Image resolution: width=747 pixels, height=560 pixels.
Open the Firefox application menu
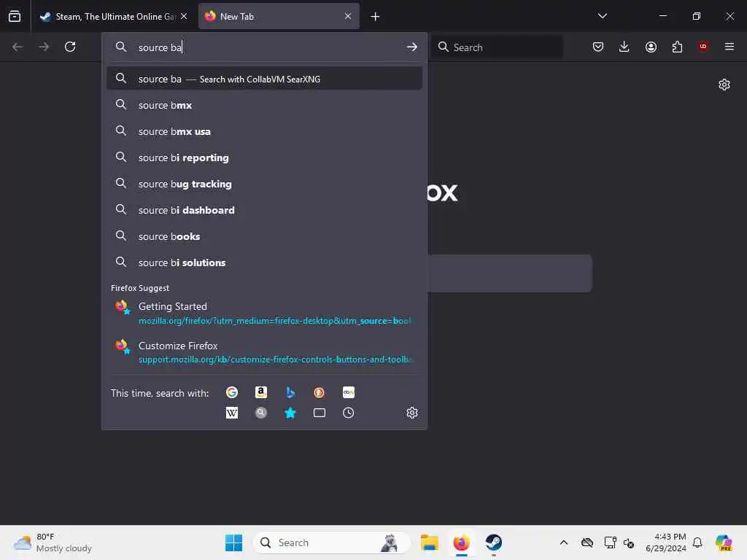click(729, 47)
